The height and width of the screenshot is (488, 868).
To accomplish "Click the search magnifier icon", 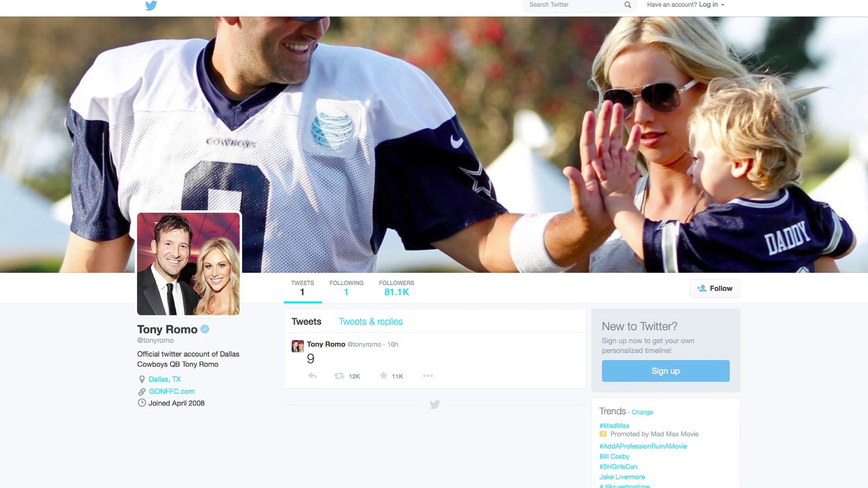I will click(627, 5).
